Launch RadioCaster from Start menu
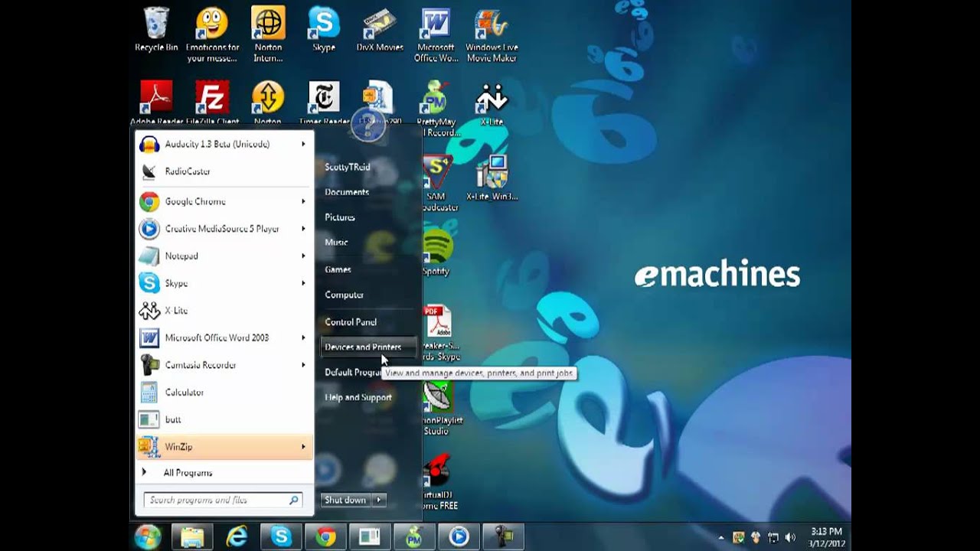The image size is (980, 551). tap(224, 171)
